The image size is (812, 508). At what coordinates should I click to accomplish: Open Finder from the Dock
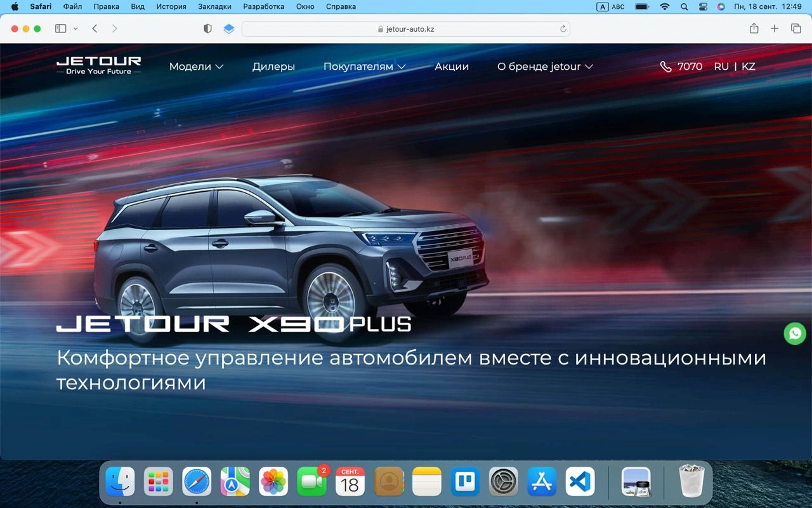click(x=120, y=481)
